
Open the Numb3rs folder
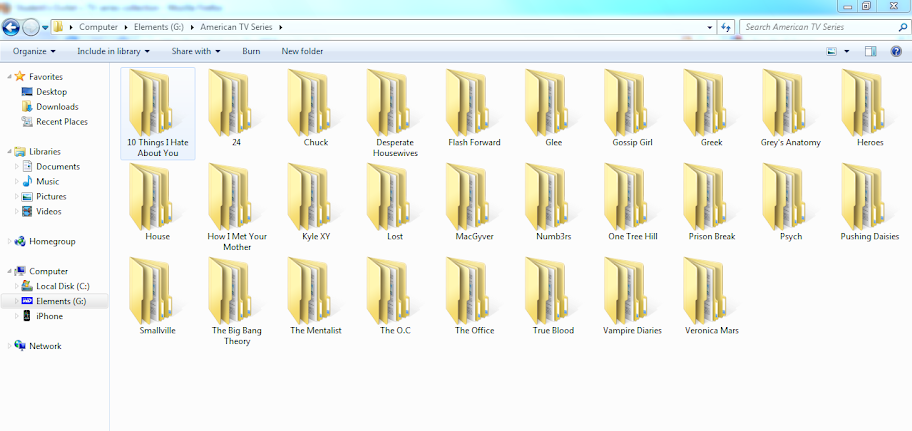pyautogui.click(x=553, y=202)
